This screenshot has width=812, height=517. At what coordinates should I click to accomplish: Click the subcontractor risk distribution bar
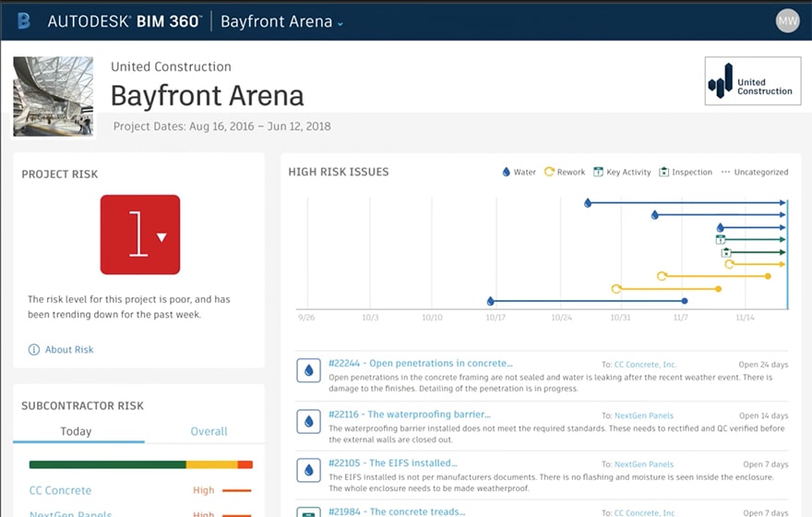coord(140,464)
